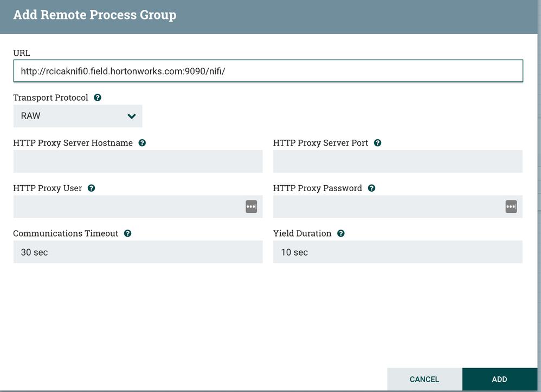541x392 pixels.
Task: Click Communications Timeout field showing 30 sec
Action: point(138,252)
